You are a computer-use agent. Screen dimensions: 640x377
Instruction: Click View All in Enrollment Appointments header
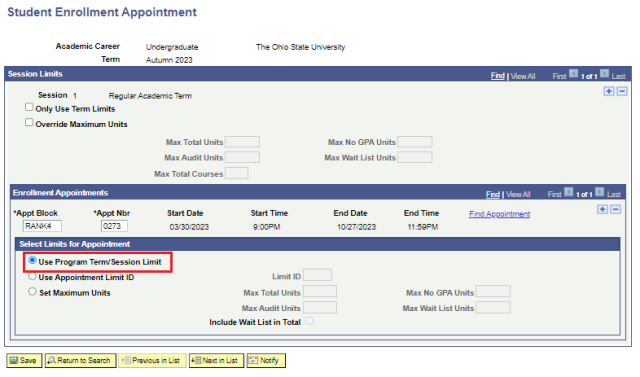pos(518,195)
